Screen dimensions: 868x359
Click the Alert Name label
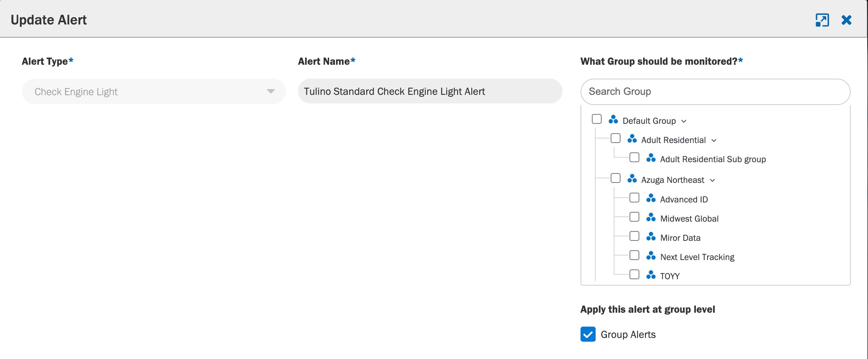tap(327, 61)
